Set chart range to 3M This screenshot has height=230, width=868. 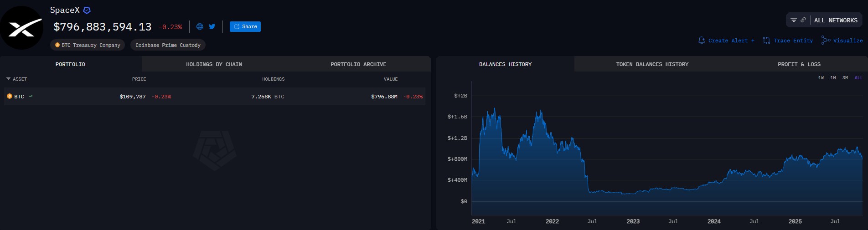(845, 78)
